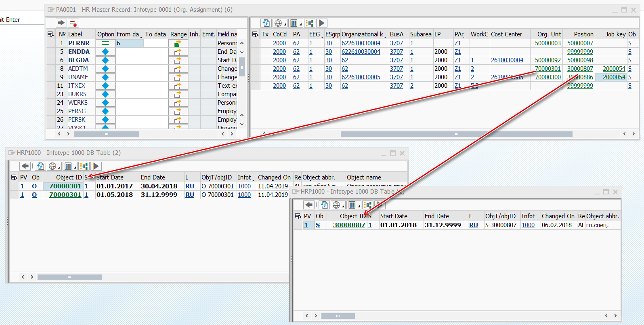The image size is (644, 325).
Task: Open Object ID 70000301 link starting 01.05.2018
Action: pos(65,195)
